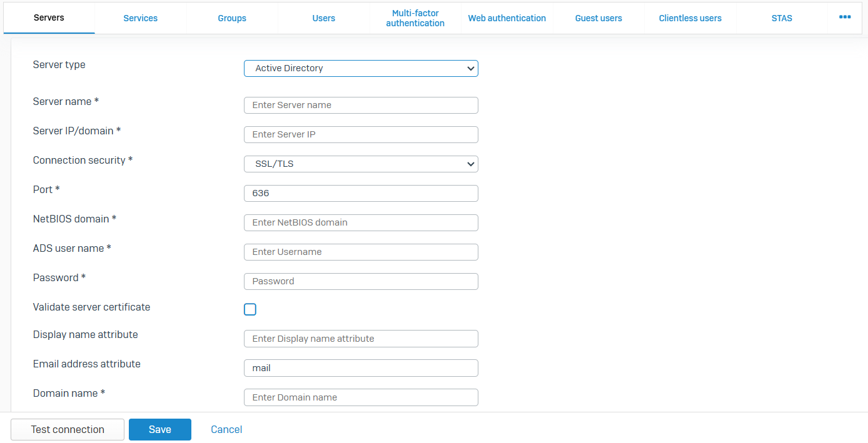Click the ADS user name field

tap(361, 252)
